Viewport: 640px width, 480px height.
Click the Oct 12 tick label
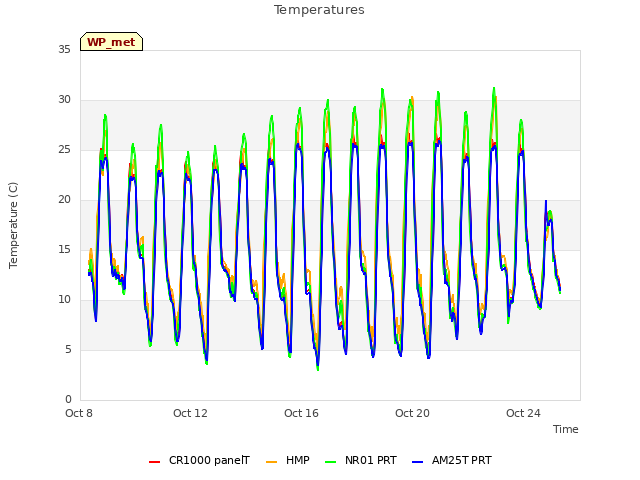click(190, 413)
